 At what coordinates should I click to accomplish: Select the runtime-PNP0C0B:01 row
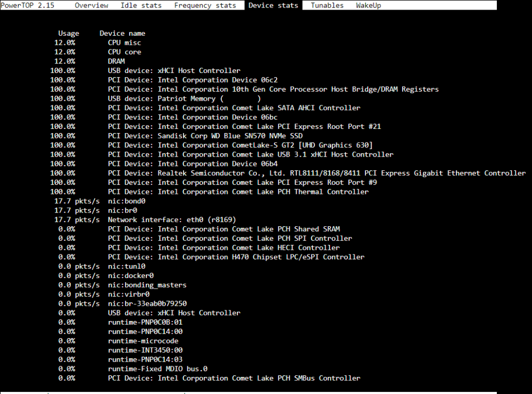tap(120, 322)
